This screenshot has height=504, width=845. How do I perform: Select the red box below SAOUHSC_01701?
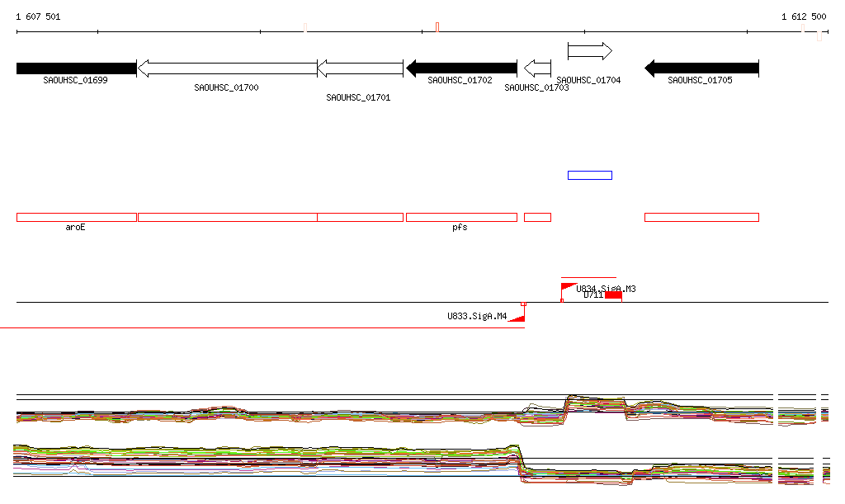pos(360,218)
